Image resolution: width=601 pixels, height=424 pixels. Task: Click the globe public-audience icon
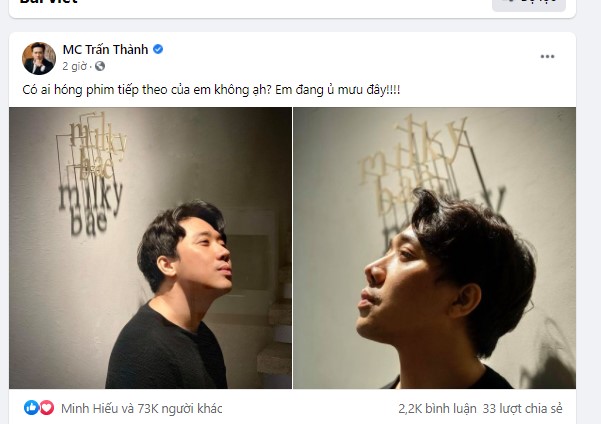pyautogui.click(x=98, y=67)
